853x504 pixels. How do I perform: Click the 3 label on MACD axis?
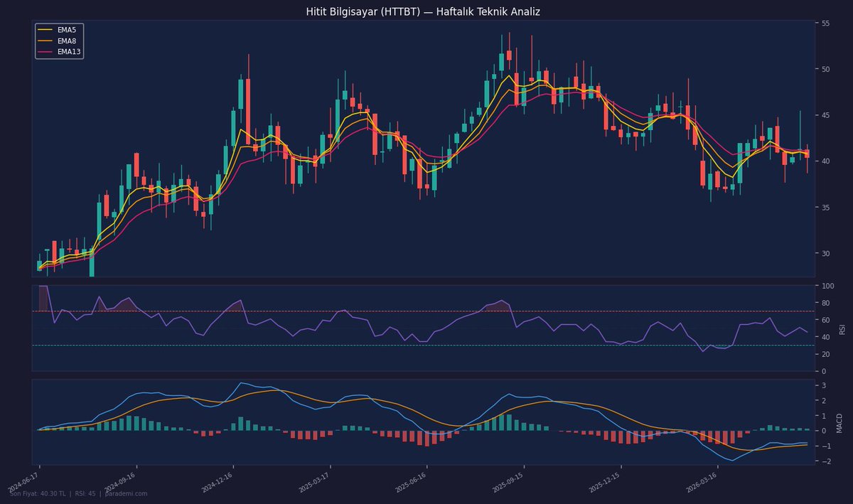click(824, 385)
